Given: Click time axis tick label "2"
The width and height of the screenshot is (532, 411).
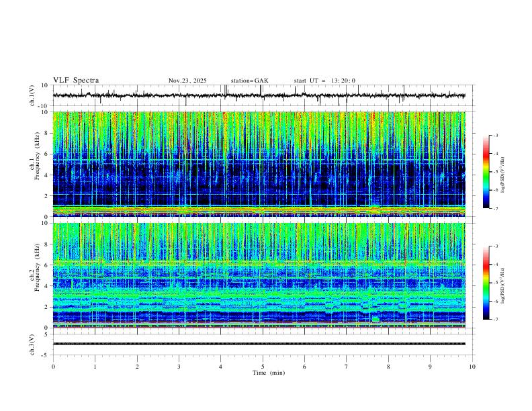Looking at the screenshot, I should point(137,367).
